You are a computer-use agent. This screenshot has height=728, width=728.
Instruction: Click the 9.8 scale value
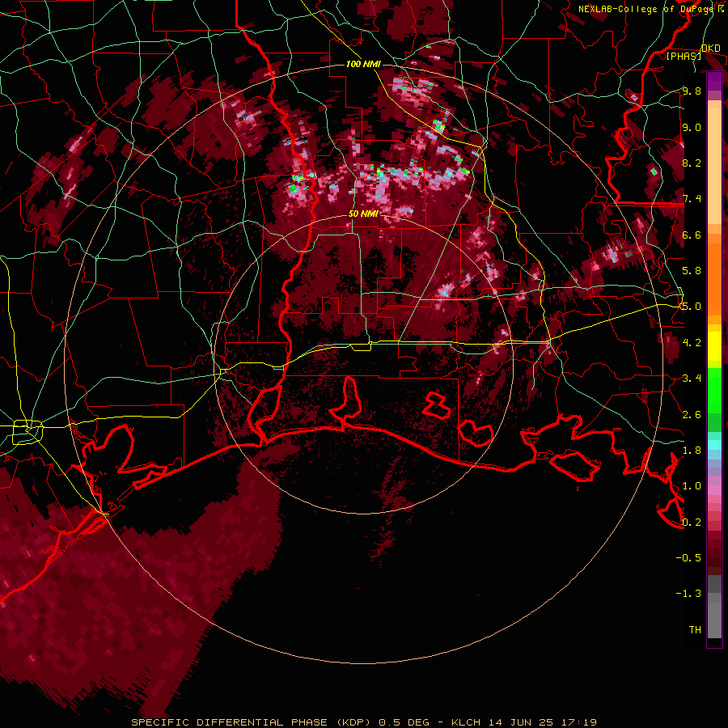692,91
